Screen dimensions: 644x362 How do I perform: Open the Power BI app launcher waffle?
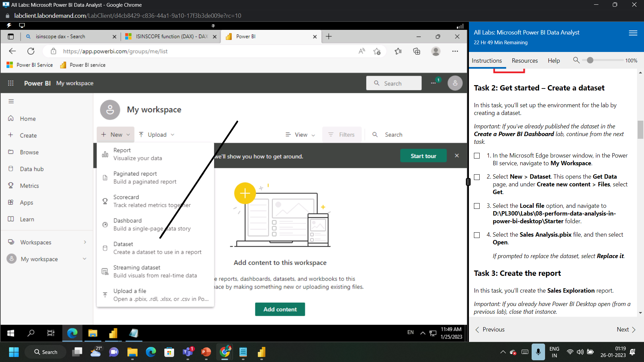(x=11, y=83)
